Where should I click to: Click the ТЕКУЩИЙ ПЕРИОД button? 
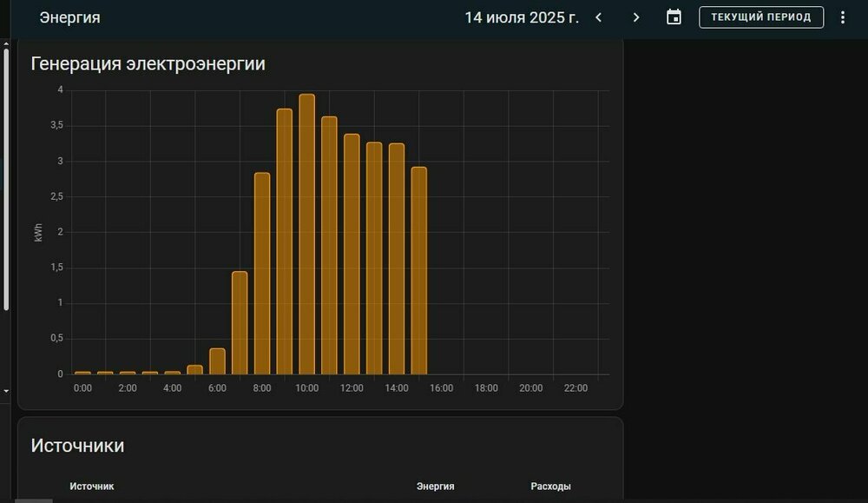coord(761,17)
